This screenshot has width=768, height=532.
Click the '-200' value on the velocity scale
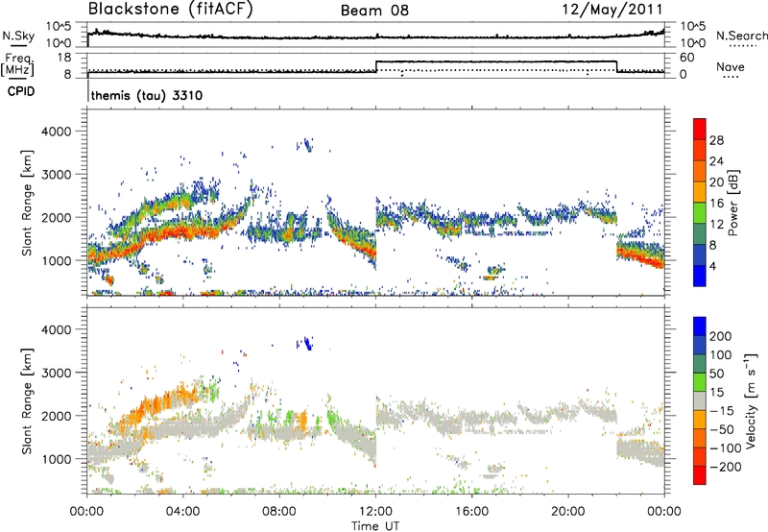[x=725, y=467]
